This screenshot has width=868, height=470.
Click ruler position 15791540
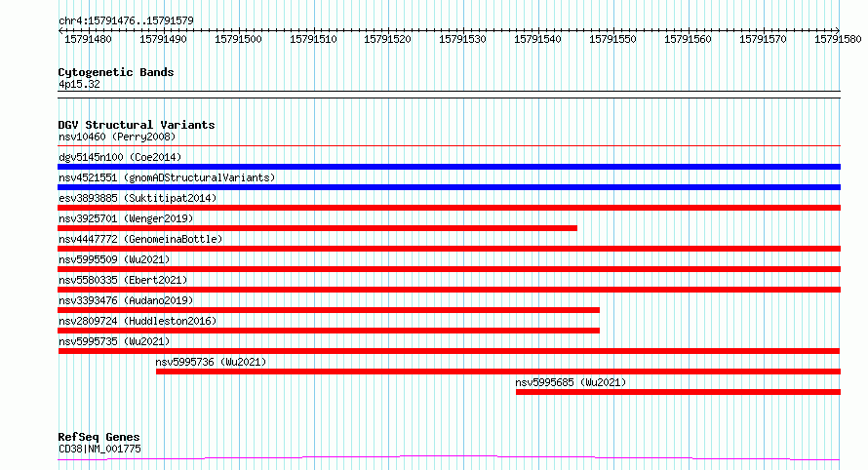click(537, 39)
